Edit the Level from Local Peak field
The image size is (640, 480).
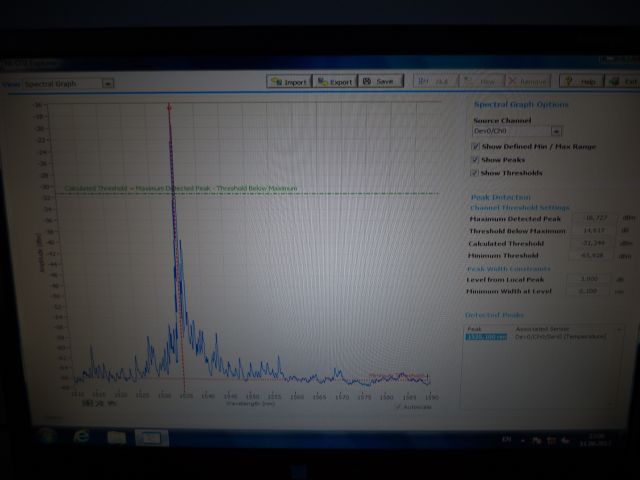coord(589,279)
